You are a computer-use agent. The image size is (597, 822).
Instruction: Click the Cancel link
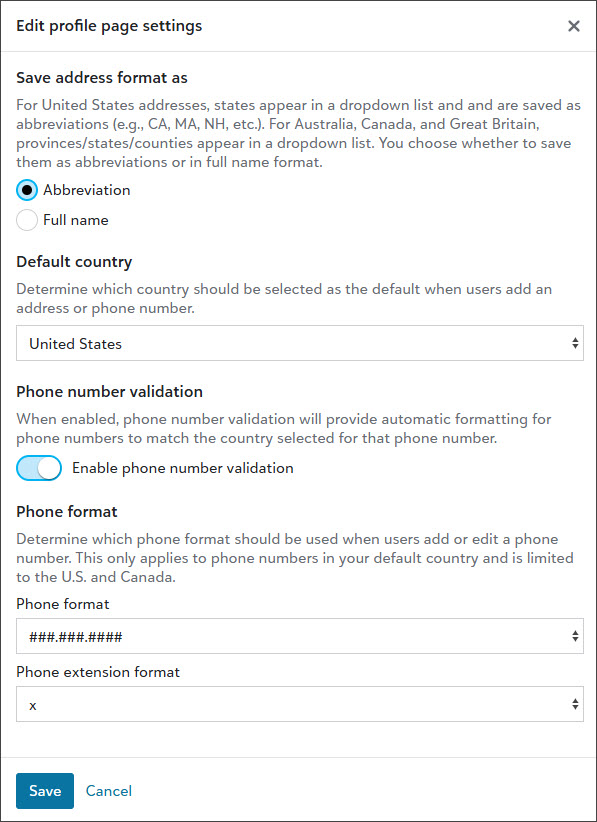(108, 791)
